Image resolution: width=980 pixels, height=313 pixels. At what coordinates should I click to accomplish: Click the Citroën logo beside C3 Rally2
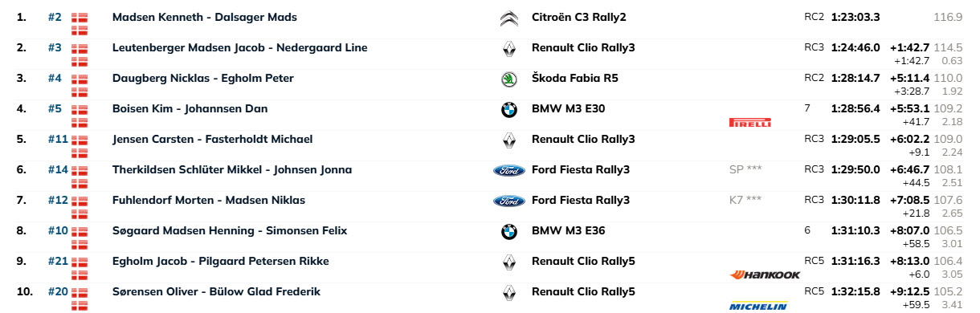click(508, 18)
